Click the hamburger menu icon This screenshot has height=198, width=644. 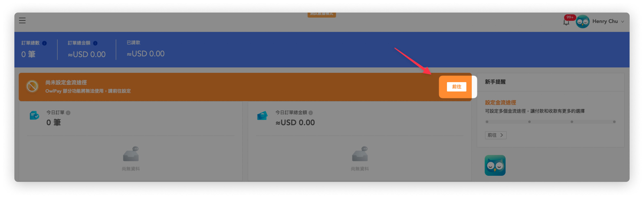click(x=22, y=20)
